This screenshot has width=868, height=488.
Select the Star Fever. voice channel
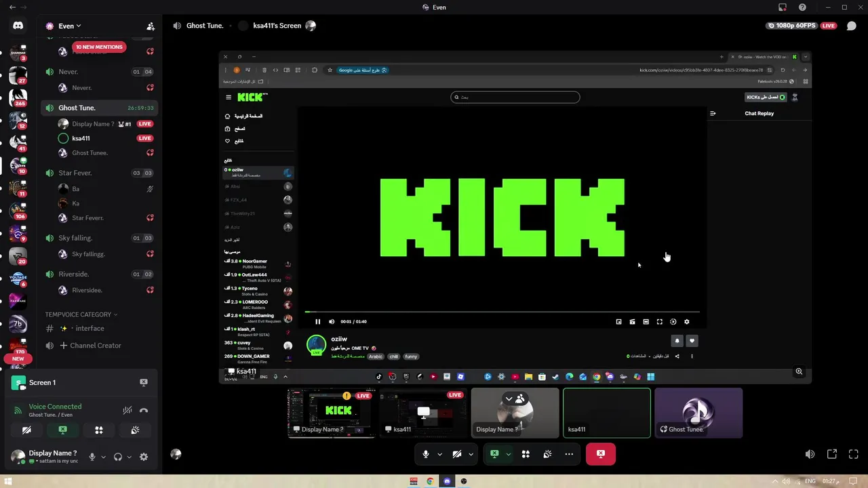tap(99, 173)
